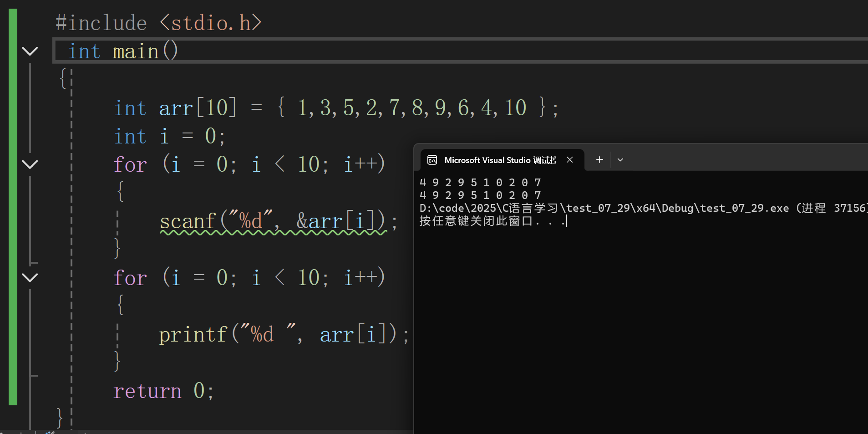This screenshot has width=868, height=434.
Task: Click the 'return 0;' statement
Action: tap(163, 391)
